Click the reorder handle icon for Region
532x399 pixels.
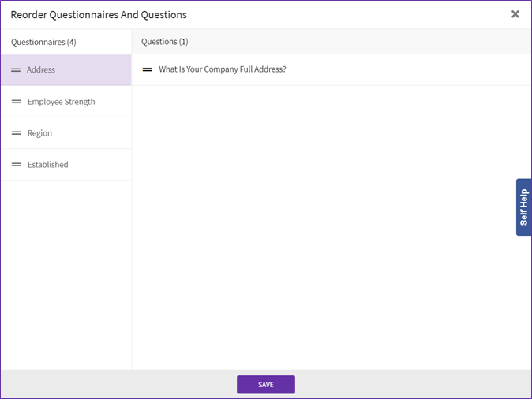(x=16, y=133)
